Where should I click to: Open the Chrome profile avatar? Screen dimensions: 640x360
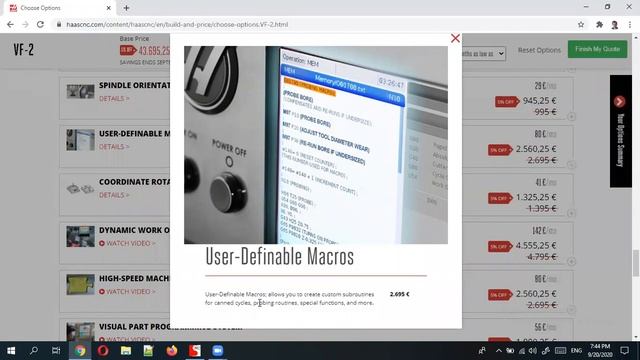click(615, 24)
